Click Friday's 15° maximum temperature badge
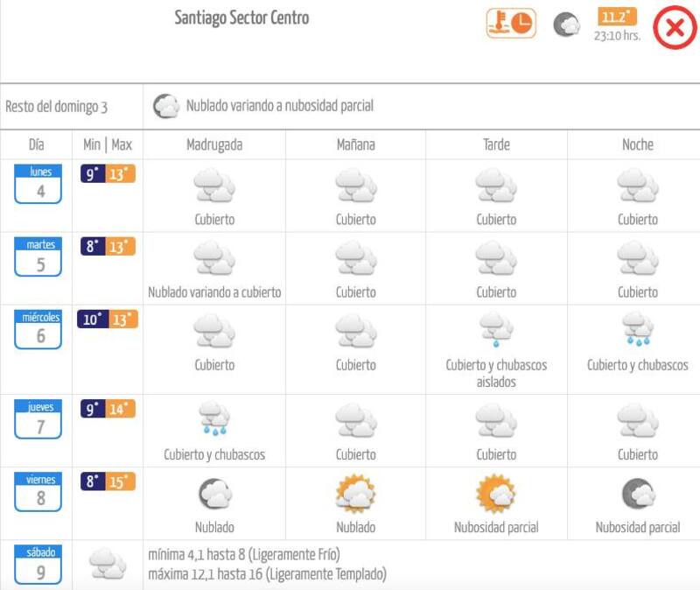Viewport: 700px width, 590px height. (121, 481)
